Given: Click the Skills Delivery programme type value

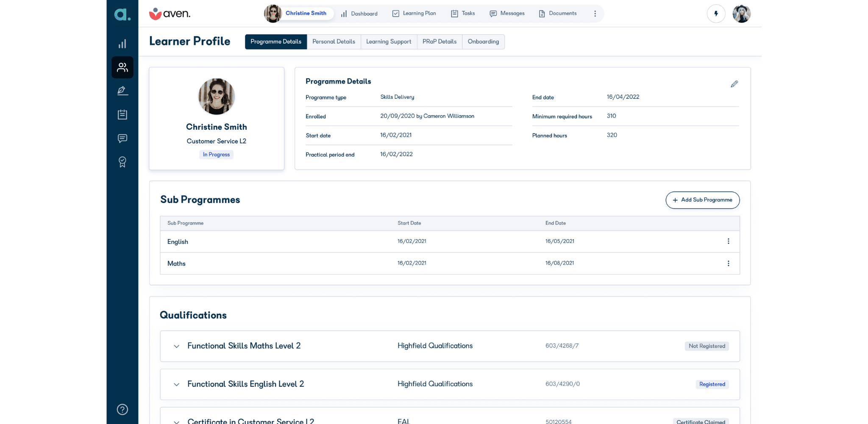Looking at the screenshot, I should click(397, 97).
